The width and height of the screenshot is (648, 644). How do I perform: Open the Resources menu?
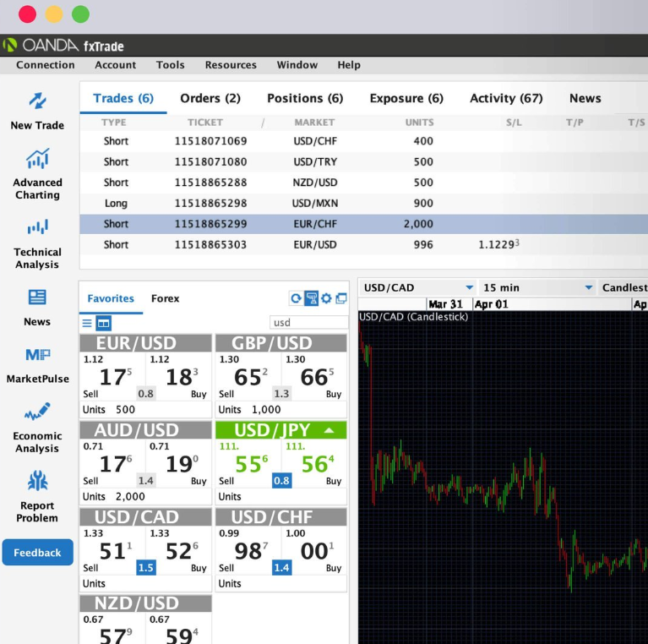231,65
